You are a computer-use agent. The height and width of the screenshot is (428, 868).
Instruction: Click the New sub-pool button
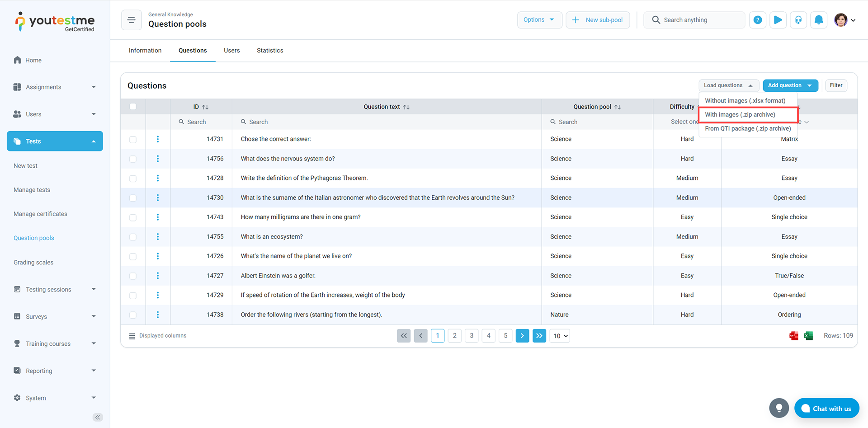coord(598,20)
